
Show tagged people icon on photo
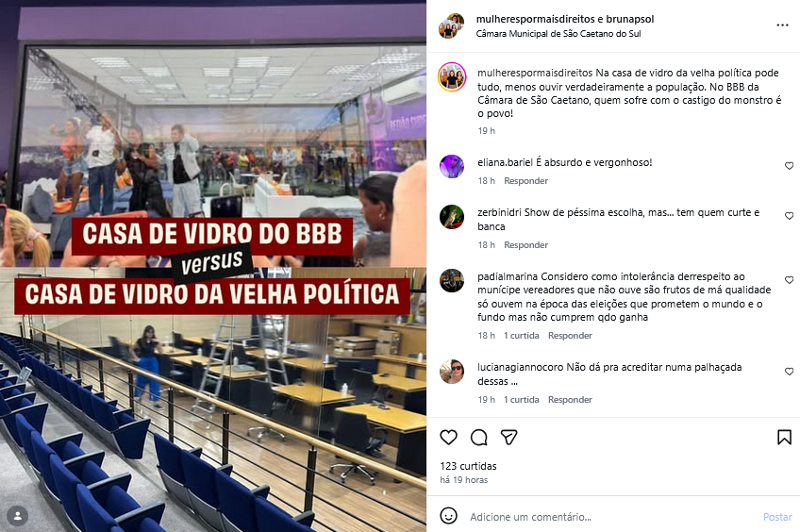tap(17, 516)
